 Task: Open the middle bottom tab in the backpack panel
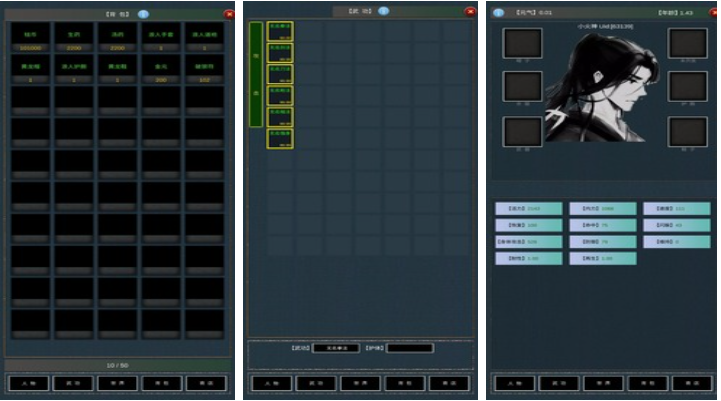pos(117,383)
